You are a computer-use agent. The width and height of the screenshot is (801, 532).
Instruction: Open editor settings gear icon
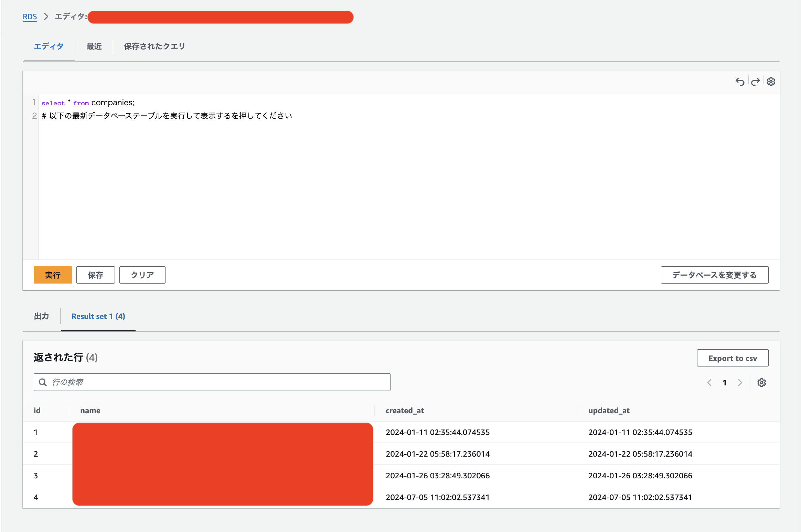[771, 82]
